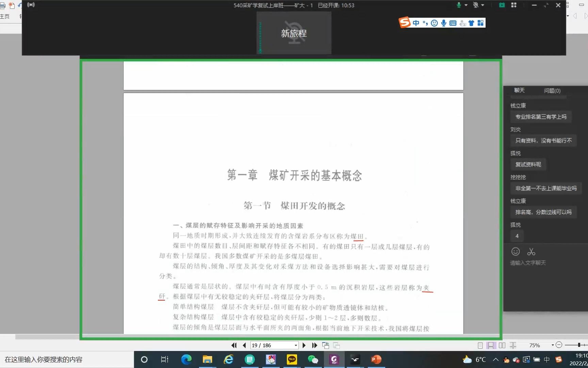
Task: Open File Explorer from taskbar
Action: click(207, 359)
